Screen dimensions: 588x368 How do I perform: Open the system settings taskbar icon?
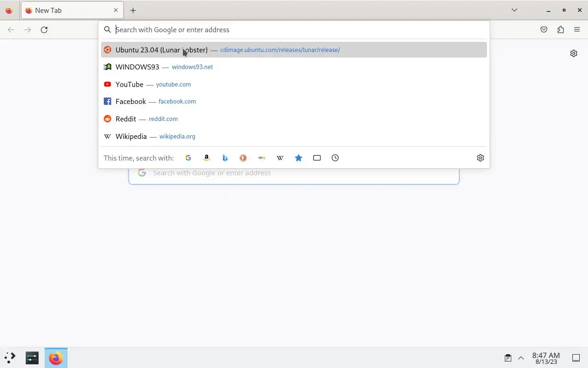[x=32, y=358]
